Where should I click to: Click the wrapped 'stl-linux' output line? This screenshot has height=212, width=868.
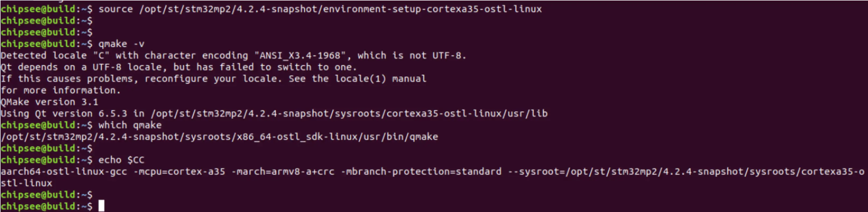pos(26,183)
